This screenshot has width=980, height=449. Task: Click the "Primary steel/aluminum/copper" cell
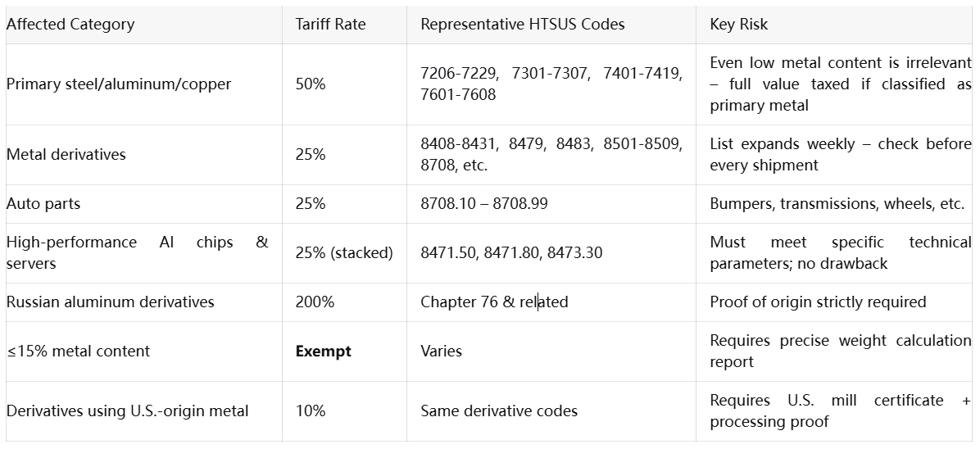[x=119, y=84]
